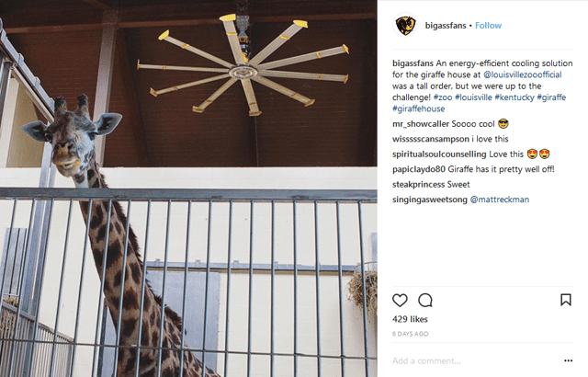Open the #giraffehouse hashtag
The width and height of the screenshot is (588, 377).
point(419,109)
